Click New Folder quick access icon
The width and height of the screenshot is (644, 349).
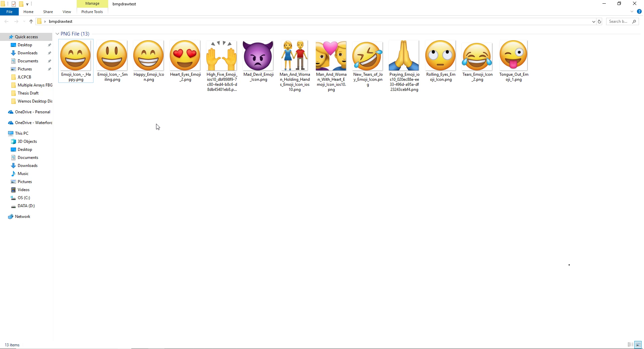21,4
